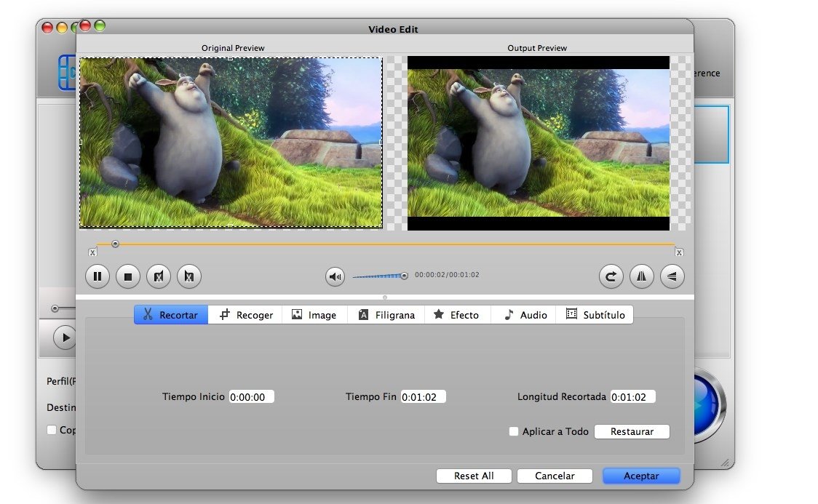
Task: Click the Output Preview label
Action: coord(537,48)
